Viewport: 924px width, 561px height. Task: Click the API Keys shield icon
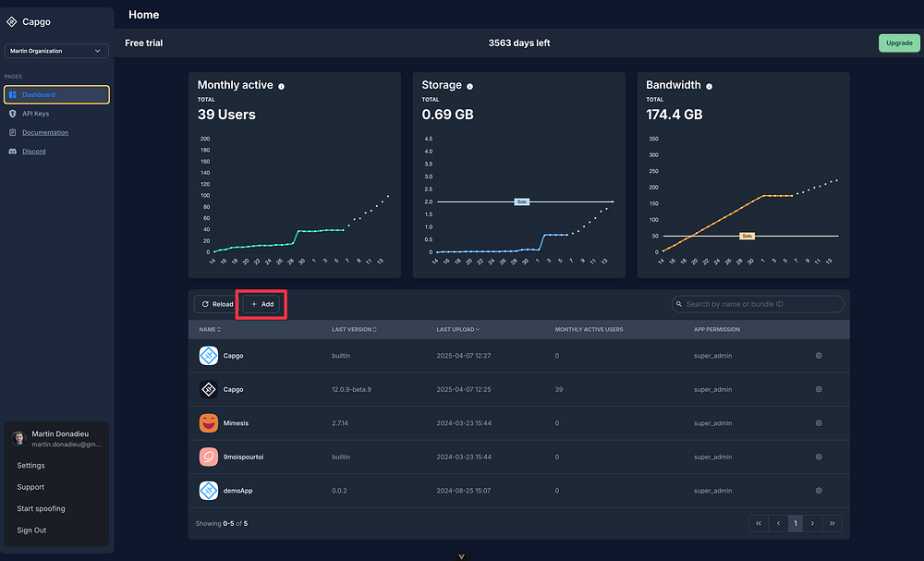(13, 113)
